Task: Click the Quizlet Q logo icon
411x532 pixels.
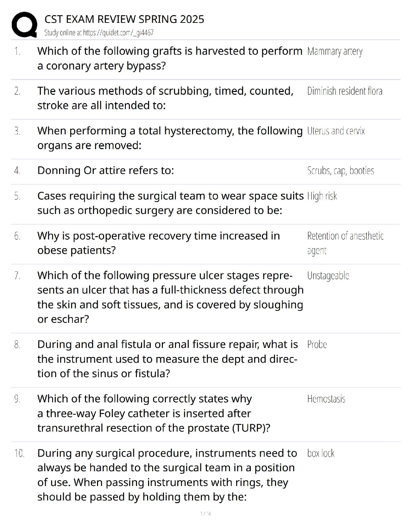Action: [24, 25]
